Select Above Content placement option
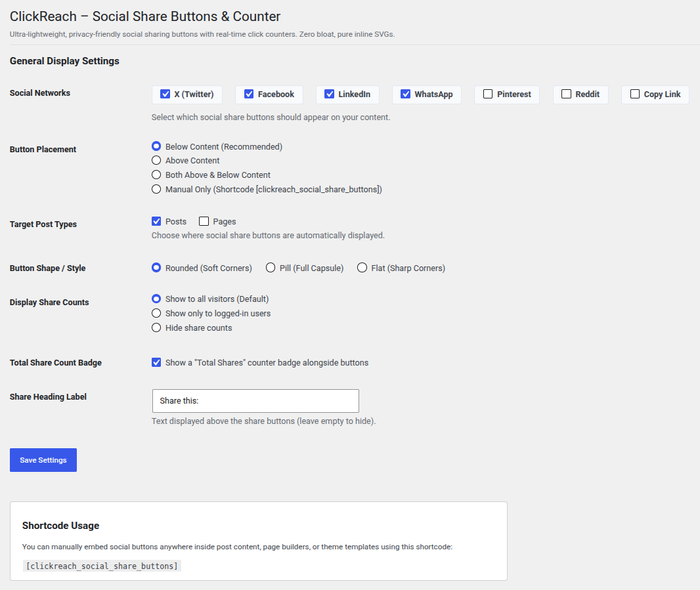The height and width of the screenshot is (590, 700). [156, 160]
